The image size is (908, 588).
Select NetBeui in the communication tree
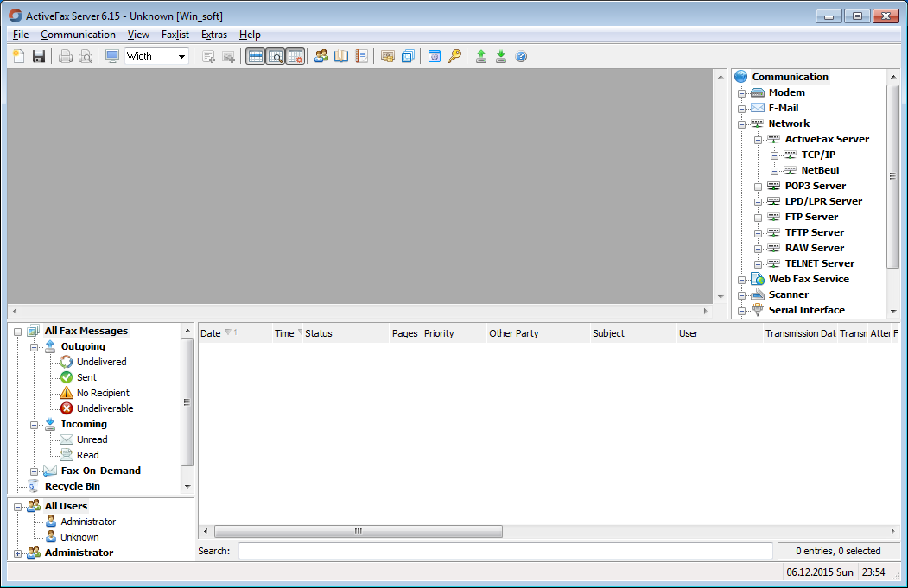[820, 170]
